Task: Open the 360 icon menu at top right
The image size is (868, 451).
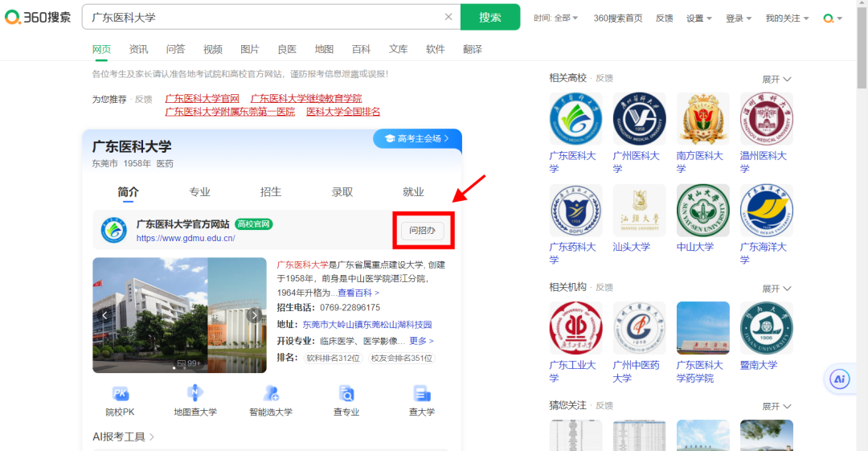Action: tap(833, 18)
